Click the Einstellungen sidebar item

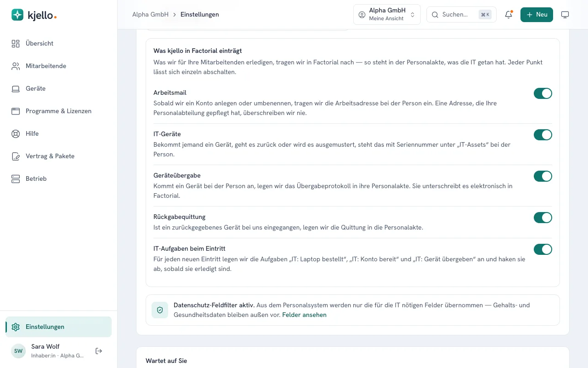[x=58, y=327]
